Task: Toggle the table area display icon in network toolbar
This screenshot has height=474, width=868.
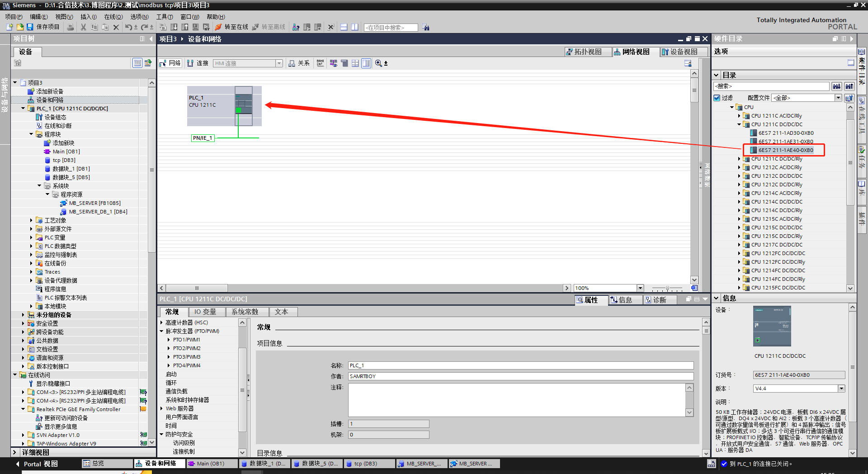Action: [x=366, y=63]
